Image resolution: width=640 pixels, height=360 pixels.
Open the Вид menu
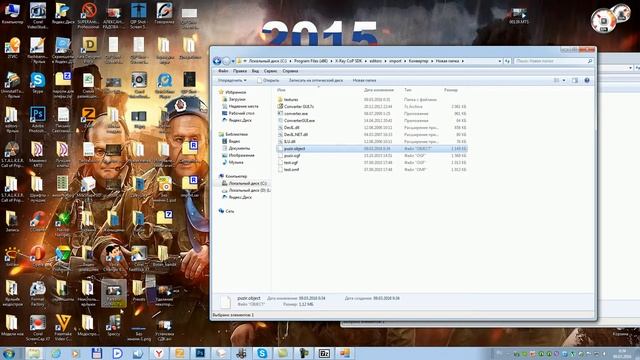[x=255, y=71]
